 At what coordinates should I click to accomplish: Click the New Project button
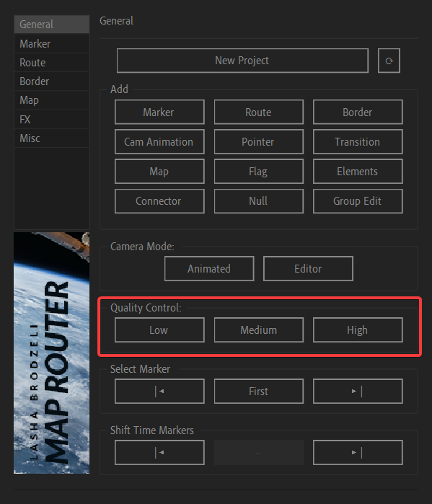[x=242, y=61]
